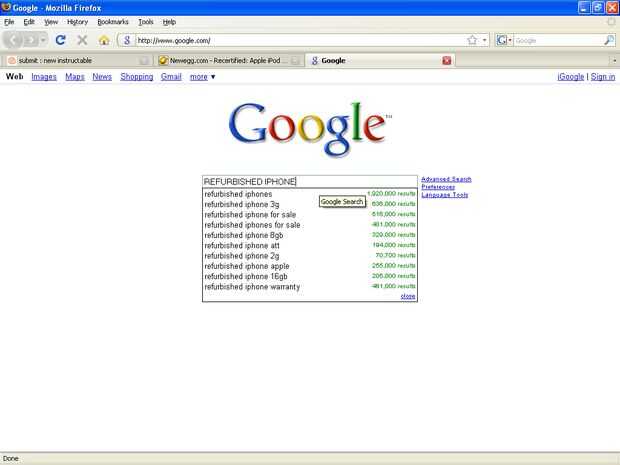Open the Language Tools link
The image size is (620, 465).
[x=444, y=195]
